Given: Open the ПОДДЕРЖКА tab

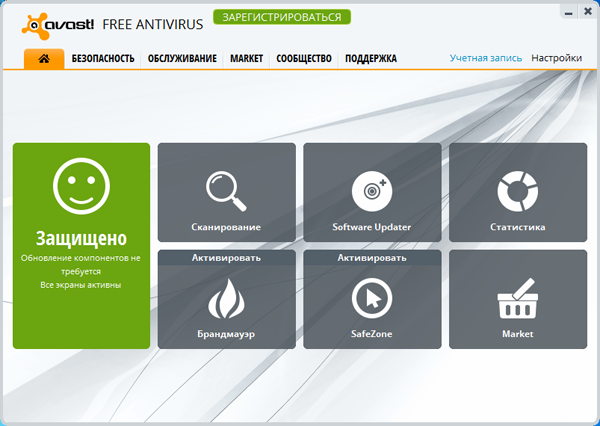Looking at the screenshot, I should (x=371, y=59).
